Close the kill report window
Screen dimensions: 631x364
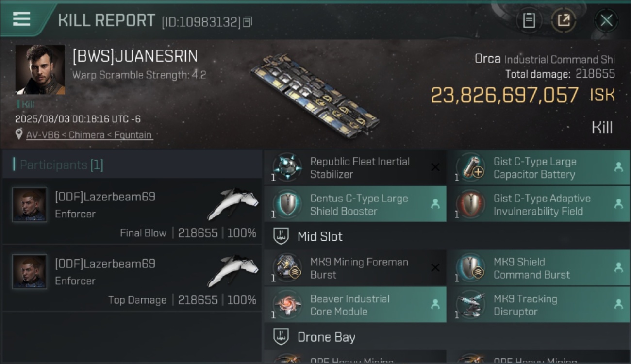(606, 20)
